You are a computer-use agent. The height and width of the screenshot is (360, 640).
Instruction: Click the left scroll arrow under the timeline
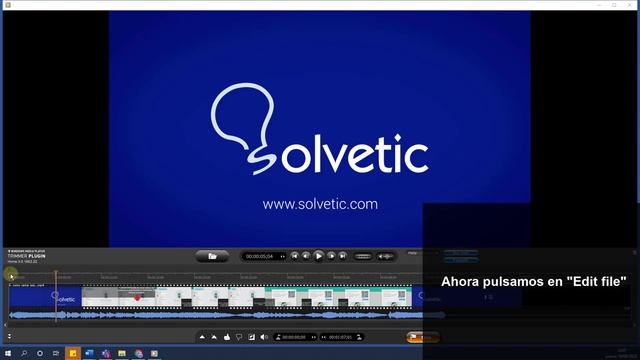5,325
